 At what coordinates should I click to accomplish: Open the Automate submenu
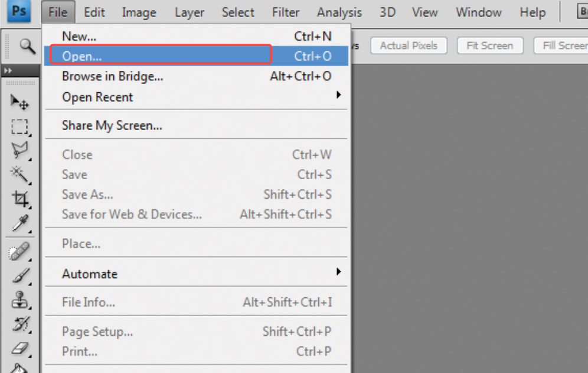90,274
